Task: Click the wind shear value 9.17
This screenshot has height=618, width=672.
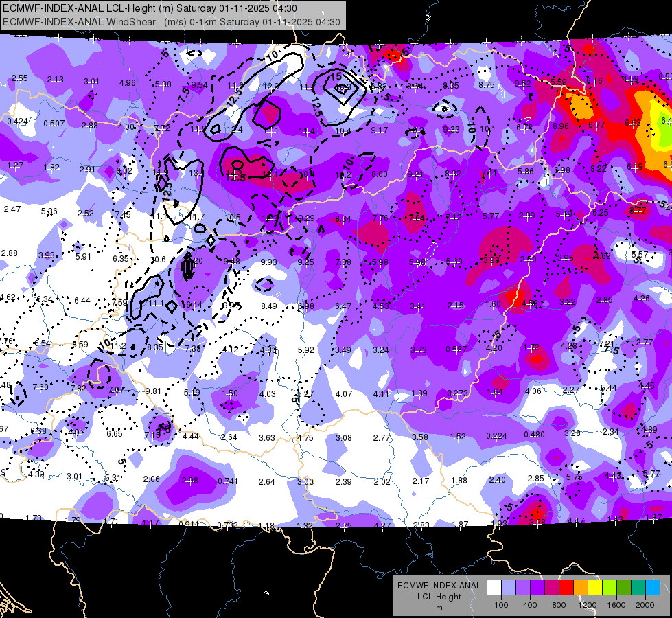Action: pos(380,130)
